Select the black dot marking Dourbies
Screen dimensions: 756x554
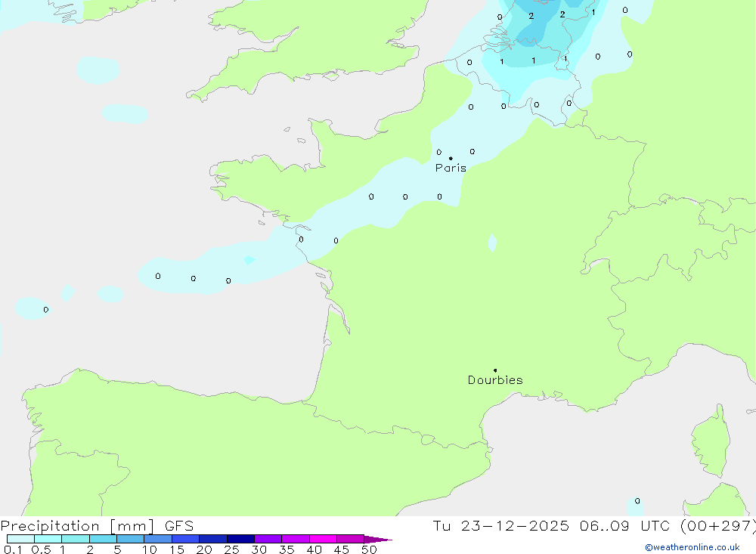coord(495,370)
